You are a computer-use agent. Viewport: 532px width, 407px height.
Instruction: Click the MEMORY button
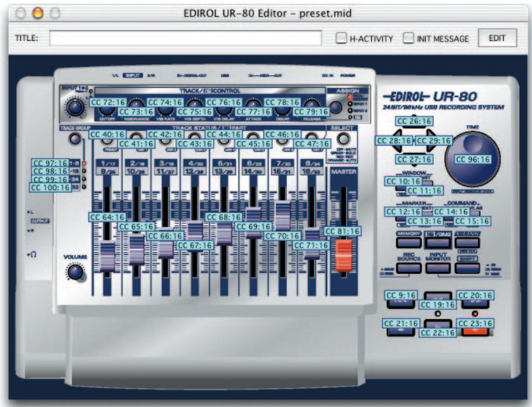coord(409,243)
